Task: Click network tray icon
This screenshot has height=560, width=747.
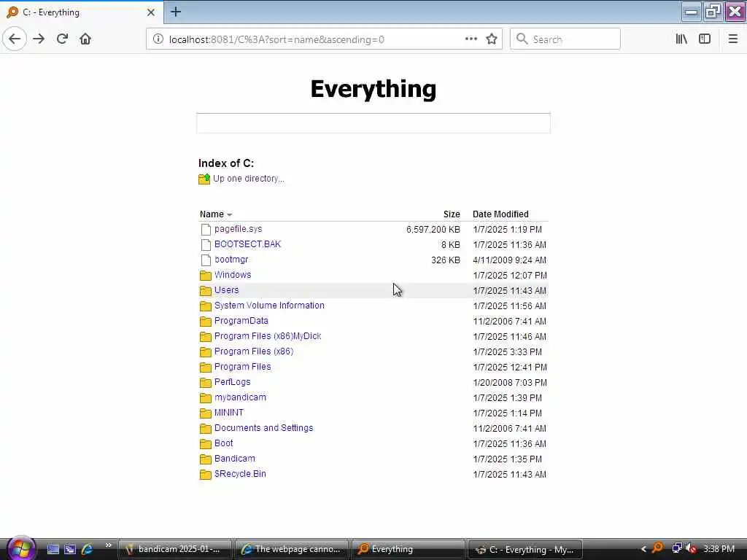Action: click(676, 548)
